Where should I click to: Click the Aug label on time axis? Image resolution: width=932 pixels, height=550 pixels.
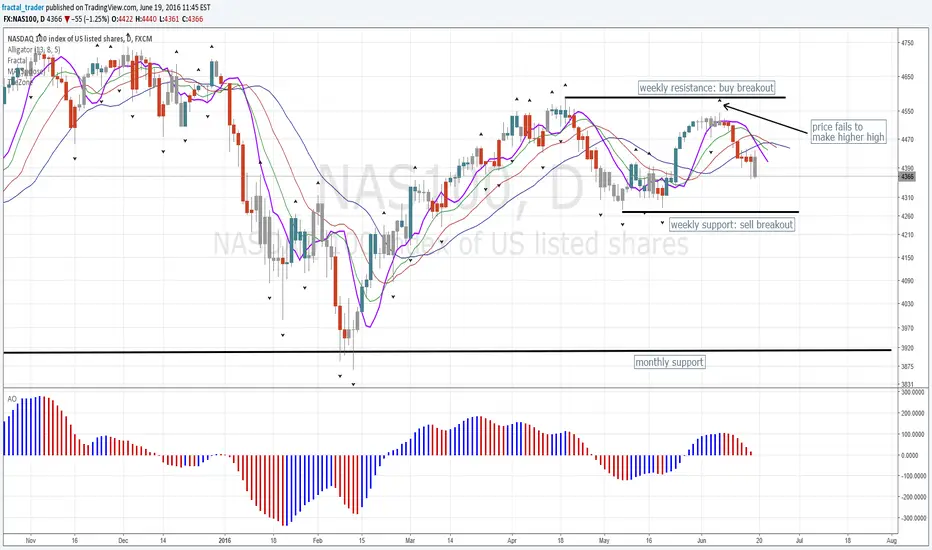click(891, 541)
